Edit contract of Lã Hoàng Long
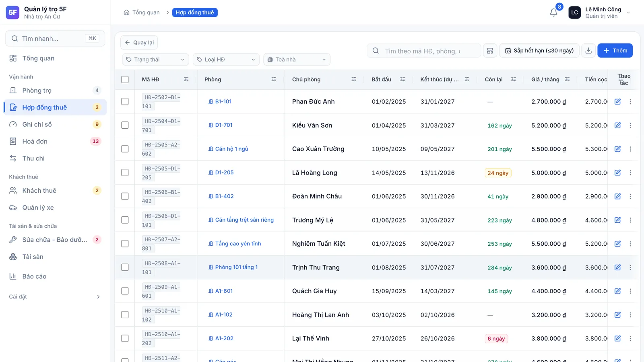This screenshot has width=644, height=362. pos(617,173)
